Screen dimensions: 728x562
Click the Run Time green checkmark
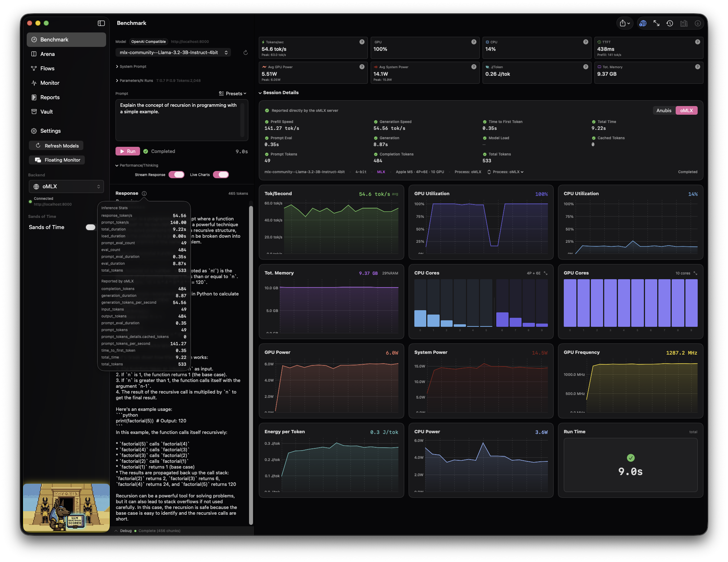[631, 458]
